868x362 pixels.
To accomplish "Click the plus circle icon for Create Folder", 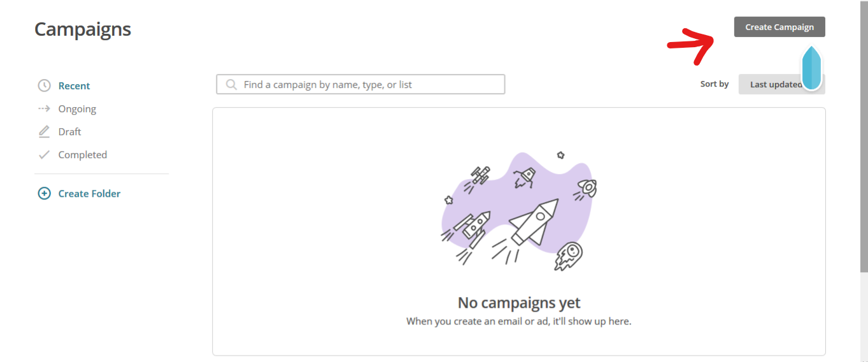I will click(x=44, y=193).
